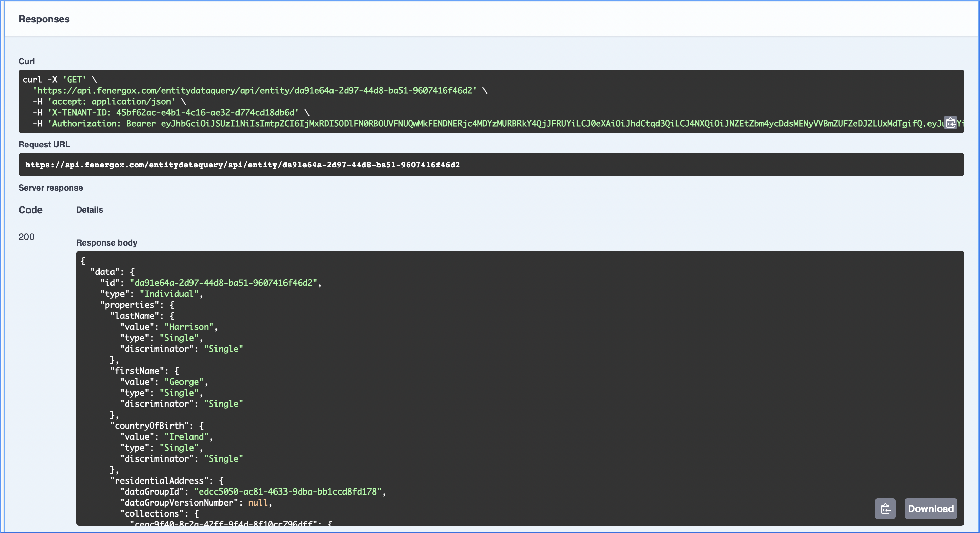Click the Response body label

tap(106, 242)
